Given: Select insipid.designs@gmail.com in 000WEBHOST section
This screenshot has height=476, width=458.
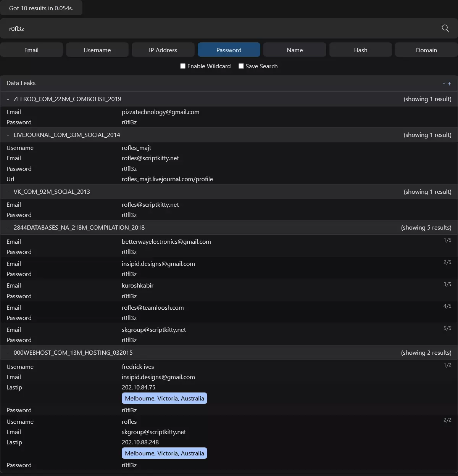Looking at the screenshot, I should [158, 377].
